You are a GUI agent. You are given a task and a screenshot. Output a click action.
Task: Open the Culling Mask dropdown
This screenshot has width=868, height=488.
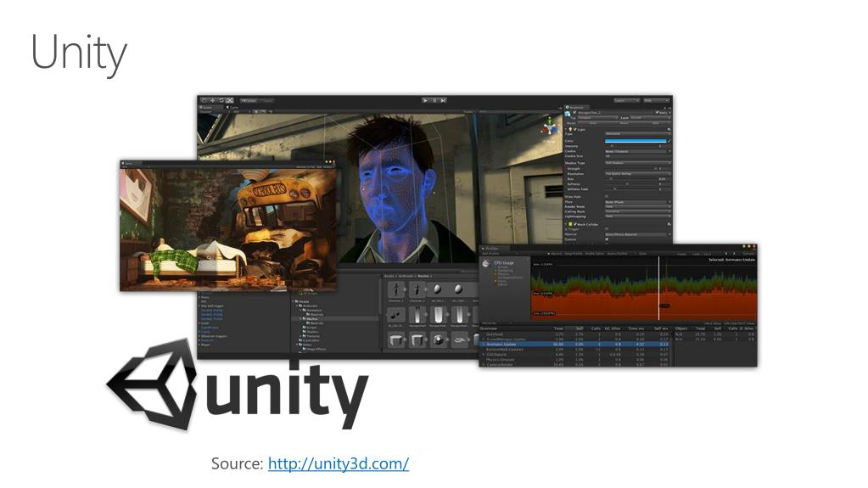[x=638, y=211]
